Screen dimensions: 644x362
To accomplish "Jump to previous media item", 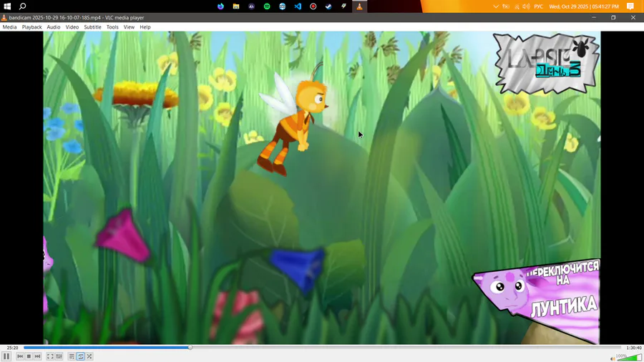I will tap(20, 356).
